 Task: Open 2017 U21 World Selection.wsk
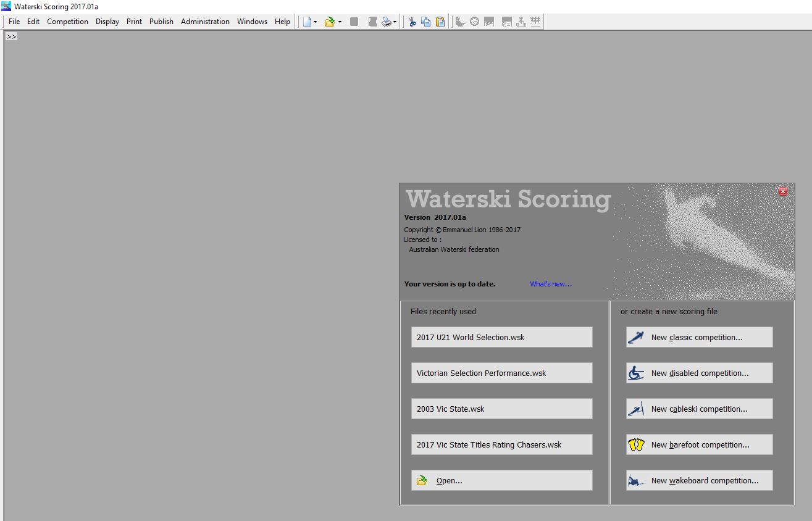click(x=502, y=337)
